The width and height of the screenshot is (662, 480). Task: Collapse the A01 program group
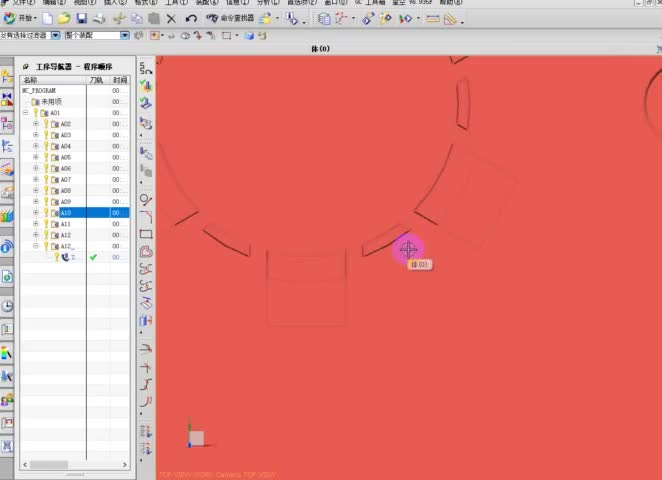pos(26,113)
